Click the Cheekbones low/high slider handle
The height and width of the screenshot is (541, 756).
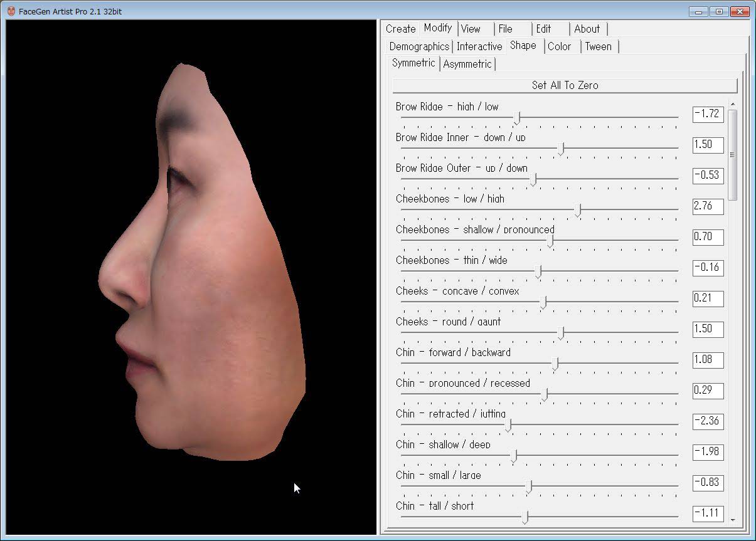(x=578, y=210)
